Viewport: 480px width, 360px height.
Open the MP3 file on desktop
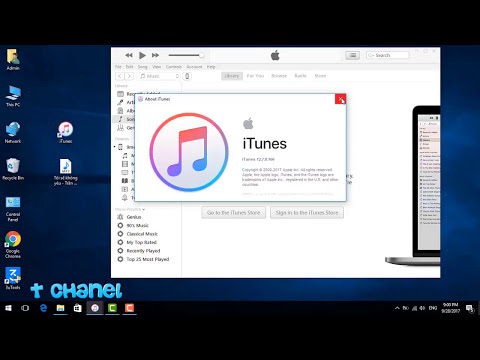pos(65,172)
